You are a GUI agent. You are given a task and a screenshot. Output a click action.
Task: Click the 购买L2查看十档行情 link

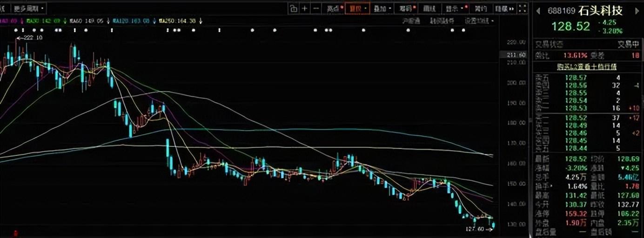pos(587,67)
